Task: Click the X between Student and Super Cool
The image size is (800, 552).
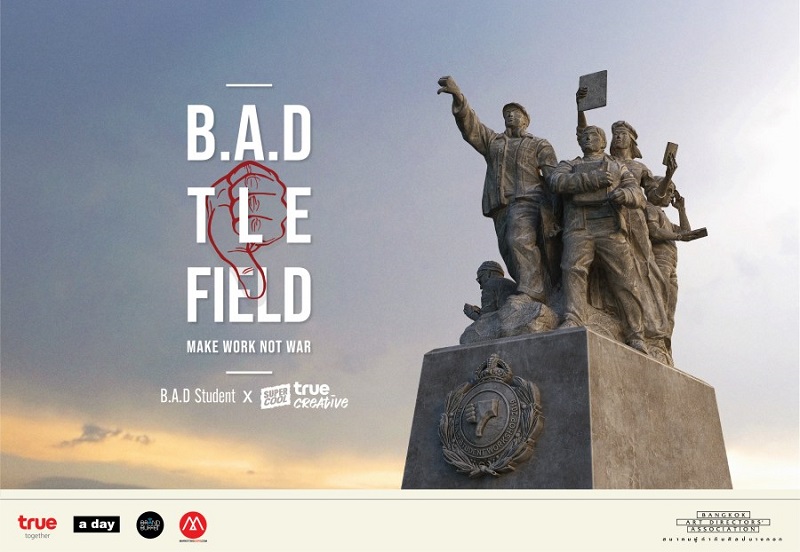Action: click(248, 397)
